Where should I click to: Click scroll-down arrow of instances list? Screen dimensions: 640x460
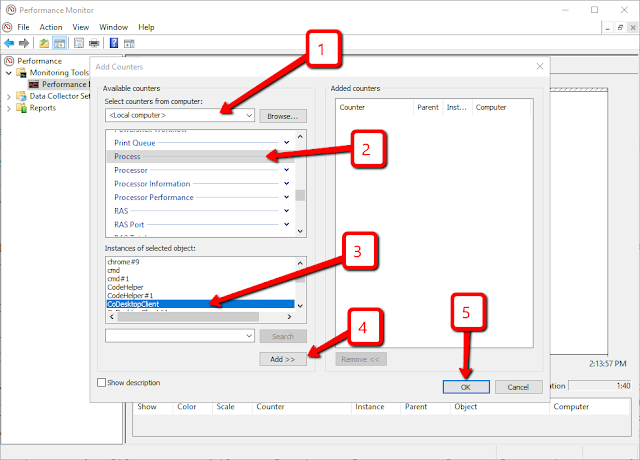[x=300, y=306]
